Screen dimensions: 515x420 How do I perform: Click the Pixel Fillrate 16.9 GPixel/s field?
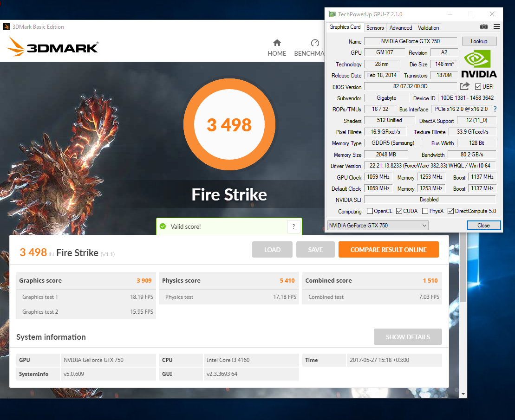click(x=385, y=132)
